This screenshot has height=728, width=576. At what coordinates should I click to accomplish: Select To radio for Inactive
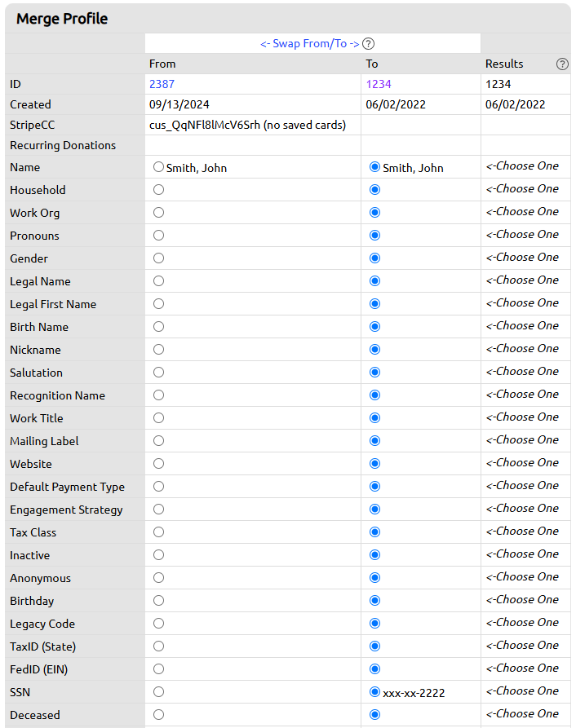[x=374, y=555]
